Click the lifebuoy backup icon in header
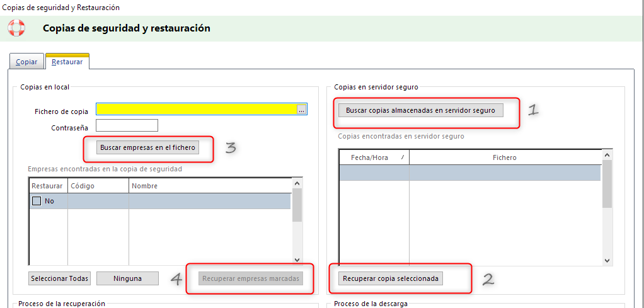Viewport: 644px width, 308px height. 16,28
